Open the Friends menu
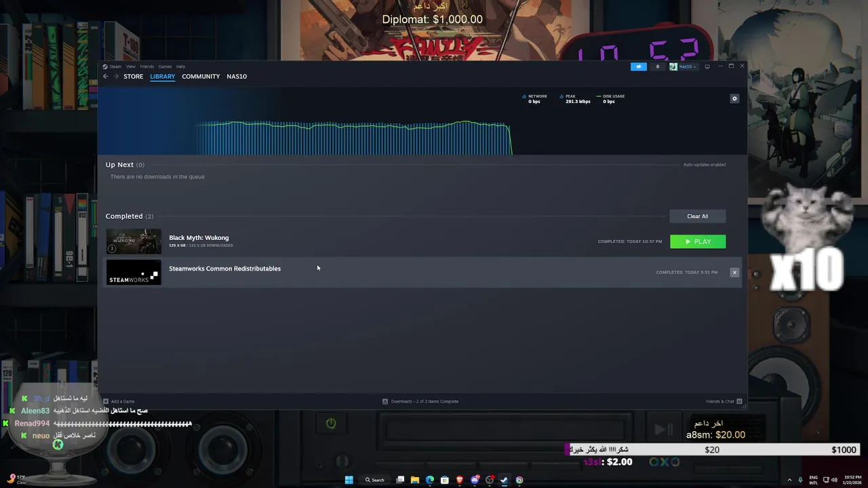868x488 pixels. (x=146, y=66)
